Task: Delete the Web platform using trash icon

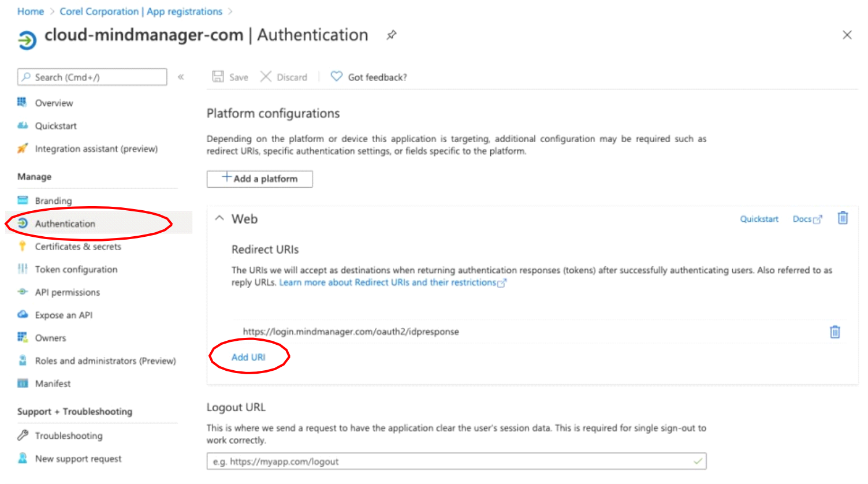Action: (x=843, y=218)
